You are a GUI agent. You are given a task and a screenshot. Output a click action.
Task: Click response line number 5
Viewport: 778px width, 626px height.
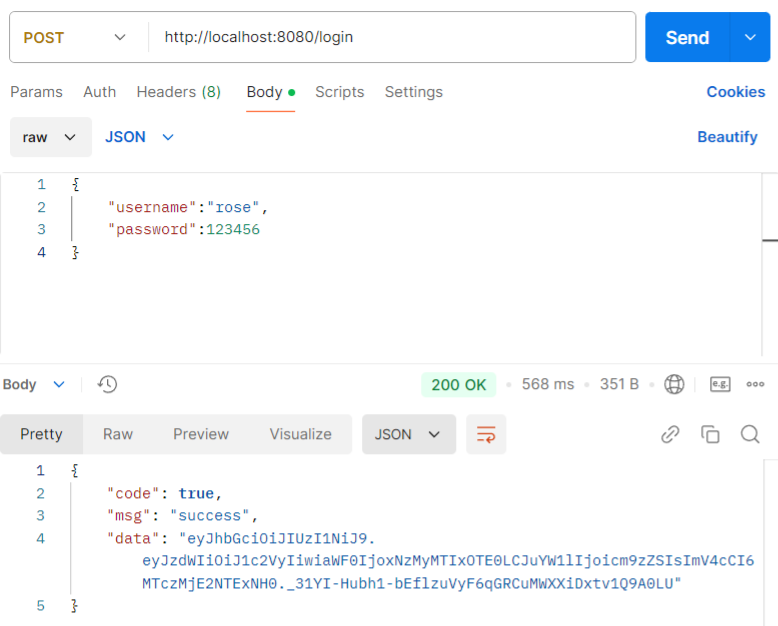[x=41, y=606]
